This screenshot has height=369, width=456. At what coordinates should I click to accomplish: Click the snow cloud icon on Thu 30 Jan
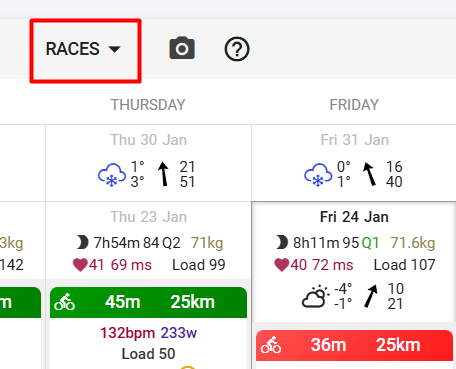[112, 175]
